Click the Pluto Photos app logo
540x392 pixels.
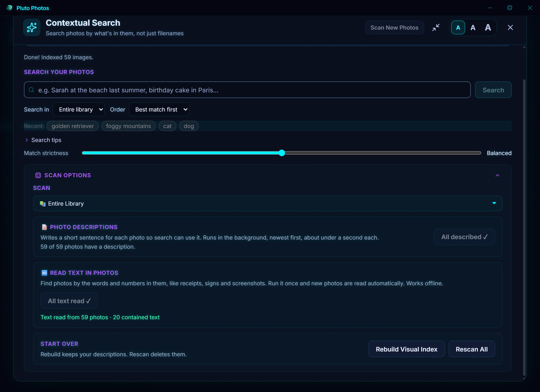click(10, 8)
